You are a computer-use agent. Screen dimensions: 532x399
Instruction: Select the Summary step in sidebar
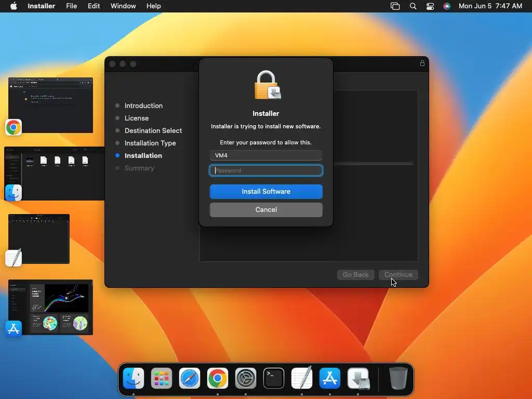click(x=139, y=168)
